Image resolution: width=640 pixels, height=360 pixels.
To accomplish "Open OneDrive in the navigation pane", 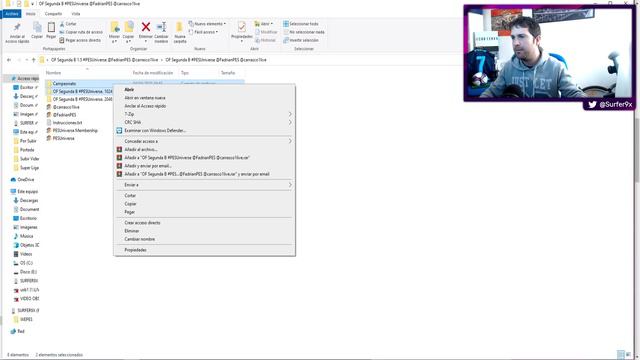I will 23,180.
